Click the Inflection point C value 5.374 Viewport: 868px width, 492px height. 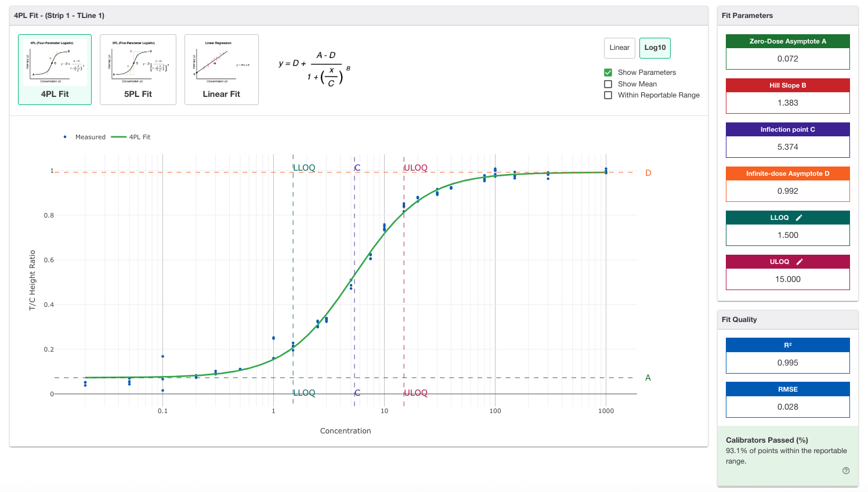click(x=788, y=147)
